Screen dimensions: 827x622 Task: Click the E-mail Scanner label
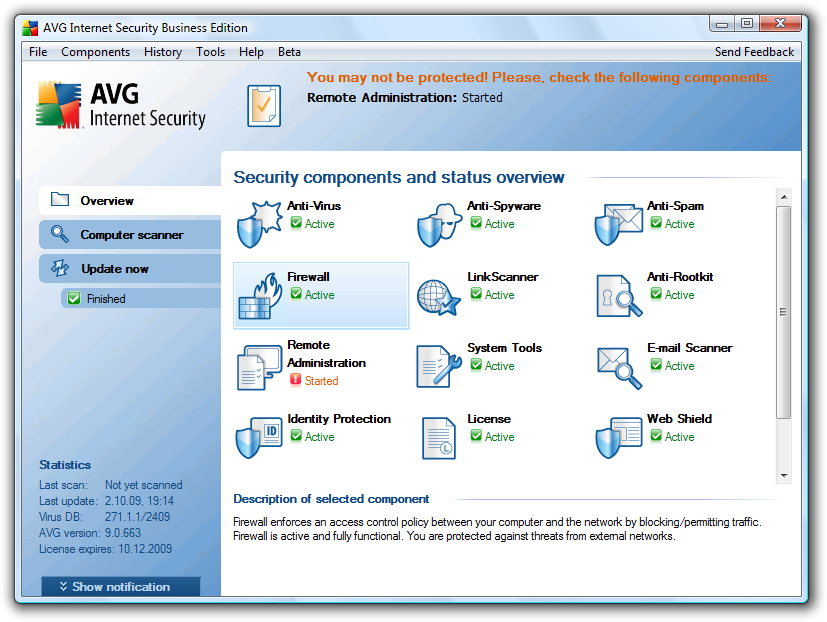tap(689, 348)
